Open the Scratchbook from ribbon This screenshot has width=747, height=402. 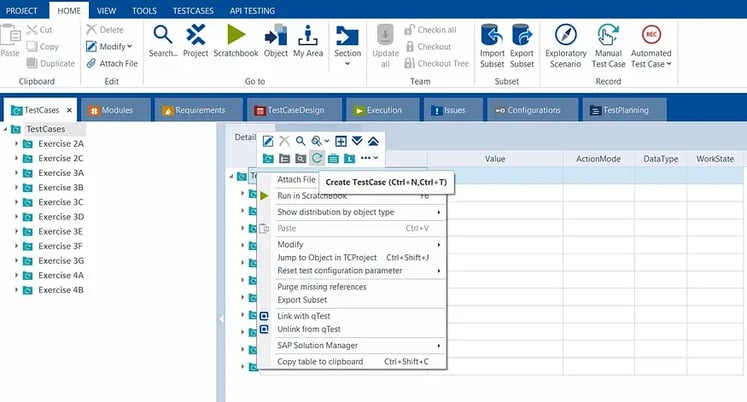click(x=236, y=35)
